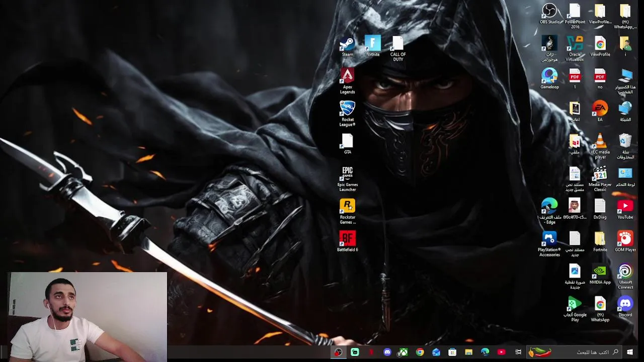Screen dimensions: 644x362
Task: Open the green square app on taskbar
Action: coord(355,352)
